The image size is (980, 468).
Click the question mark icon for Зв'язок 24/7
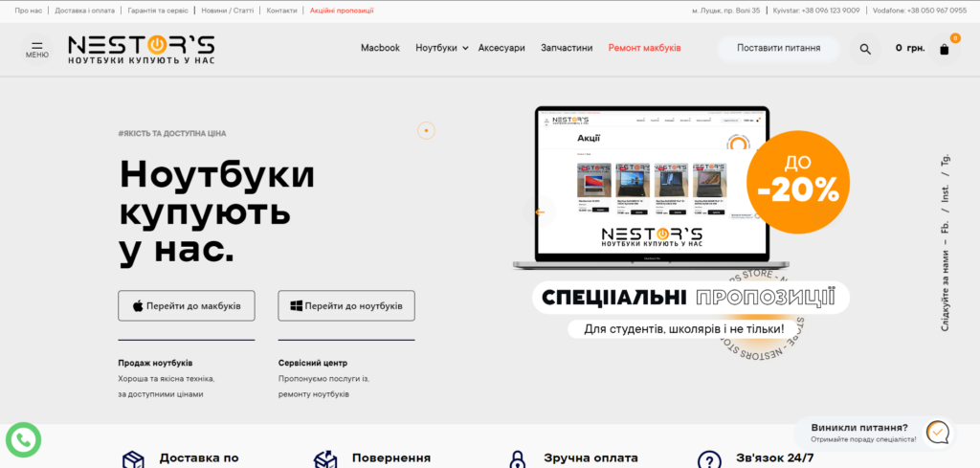click(x=709, y=461)
